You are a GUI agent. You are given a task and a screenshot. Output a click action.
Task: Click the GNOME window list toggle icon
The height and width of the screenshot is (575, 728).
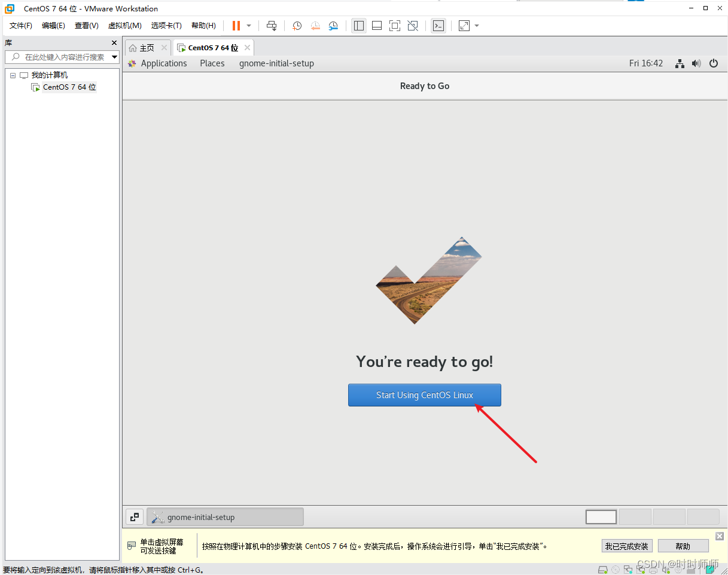[135, 517]
